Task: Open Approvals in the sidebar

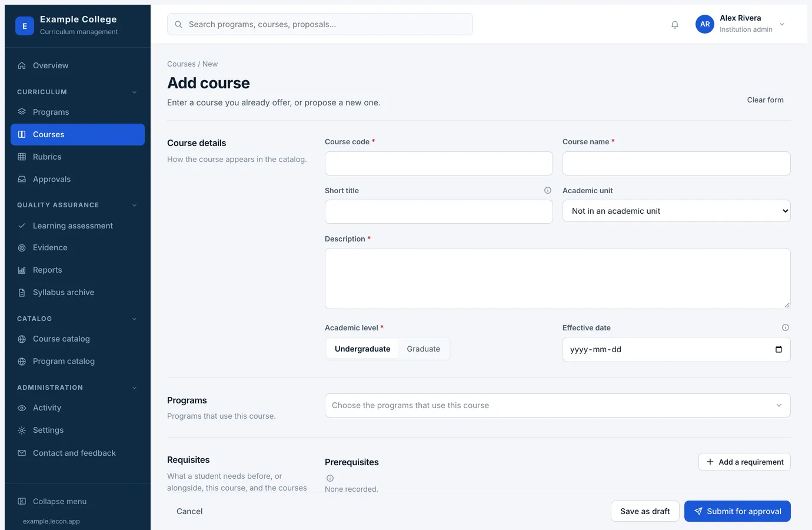Action: click(78, 179)
